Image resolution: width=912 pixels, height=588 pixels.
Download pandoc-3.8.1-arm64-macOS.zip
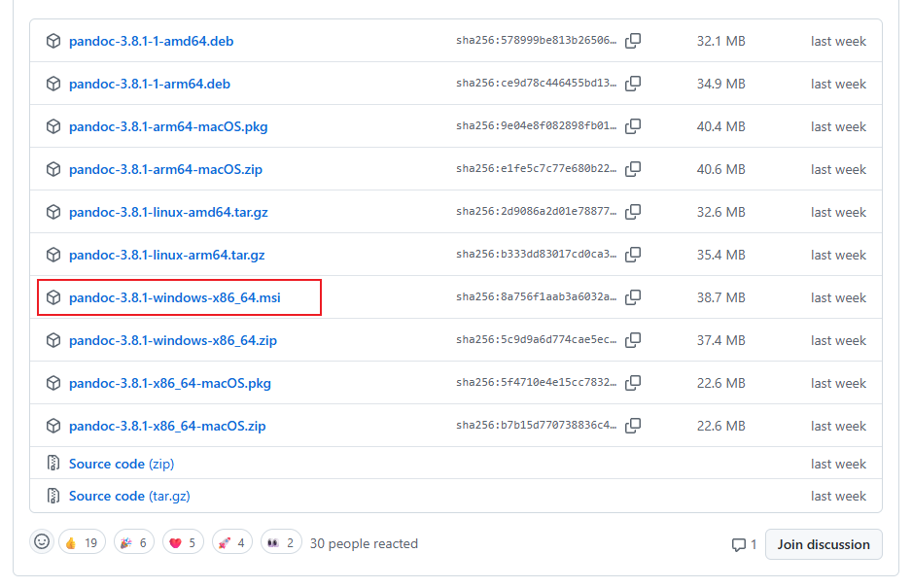point(165,169)
